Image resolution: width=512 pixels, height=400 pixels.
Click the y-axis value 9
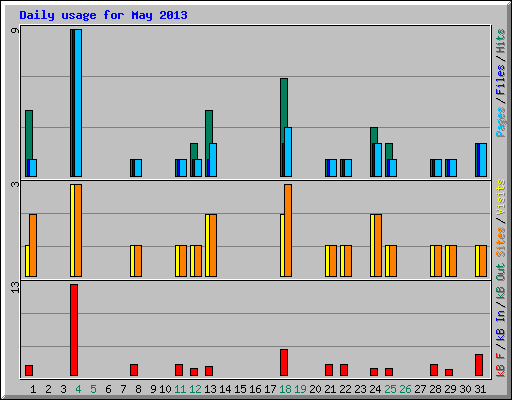coord(15,31)
